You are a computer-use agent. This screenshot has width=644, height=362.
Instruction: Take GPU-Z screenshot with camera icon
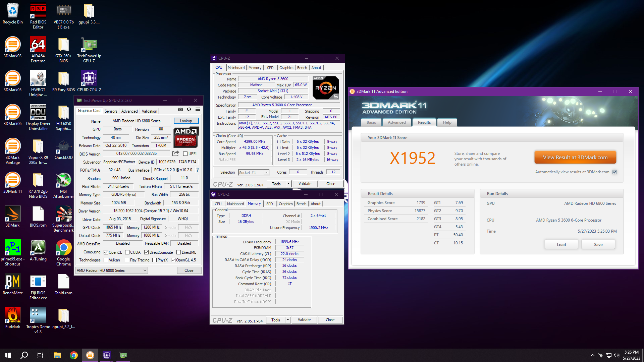click(180, 109)
